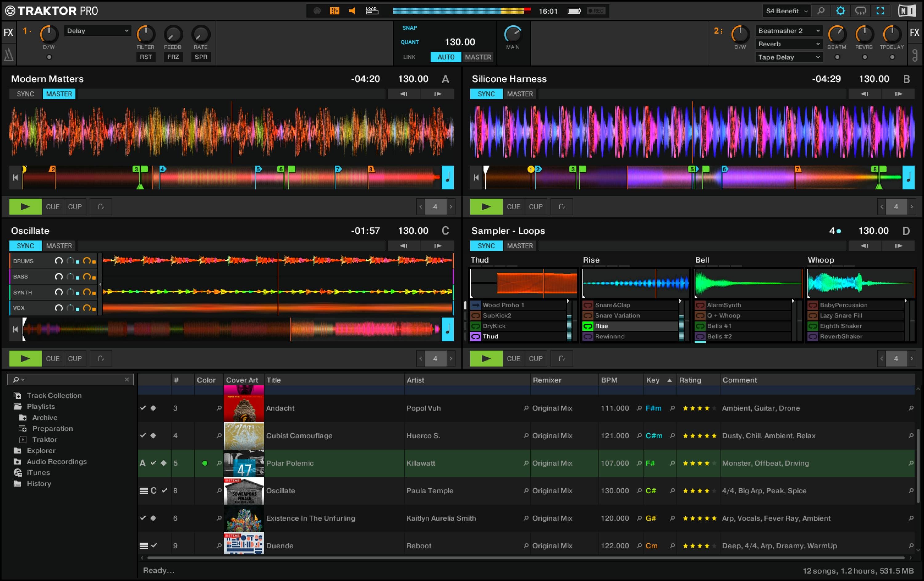Start playback on the Oscillate deck
924x581 pixels.
pos(25,358)
